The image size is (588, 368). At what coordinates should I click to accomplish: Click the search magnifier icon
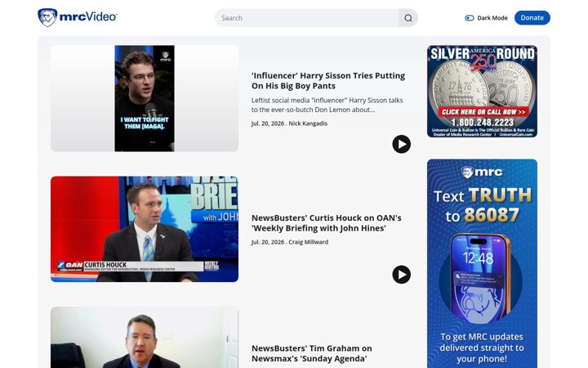coord(408,18)
